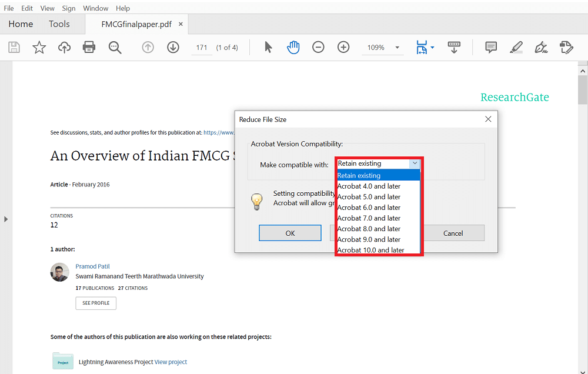Print the document using printer icon

pyautogui.click(x=89, y=48)
